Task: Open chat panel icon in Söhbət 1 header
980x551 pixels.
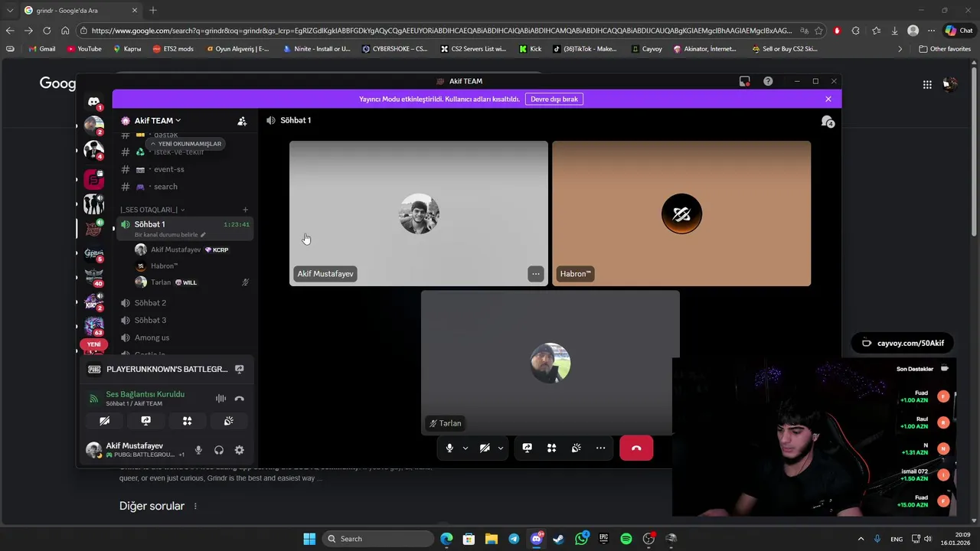Action: (x=828, y=121)
